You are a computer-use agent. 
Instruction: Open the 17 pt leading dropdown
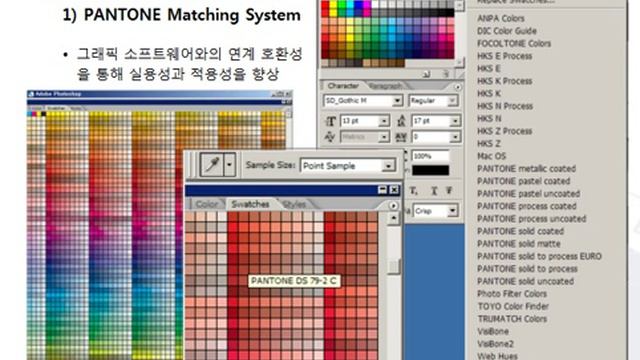click(455, 121)
